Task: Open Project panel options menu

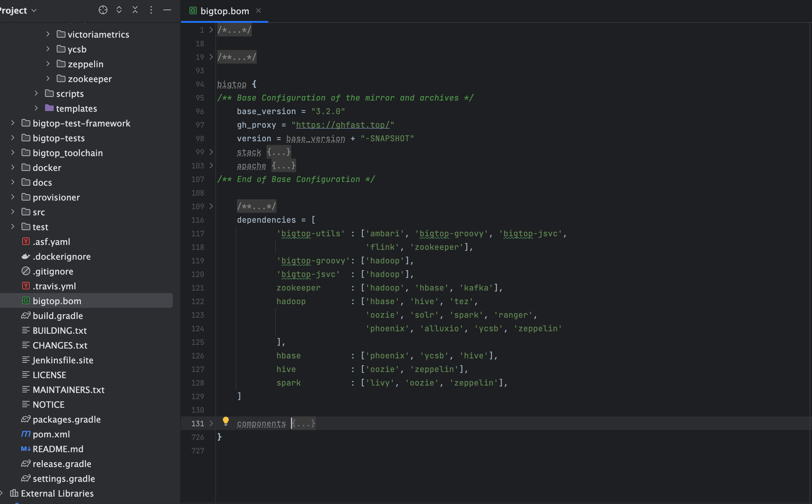Action: (151, 10)
